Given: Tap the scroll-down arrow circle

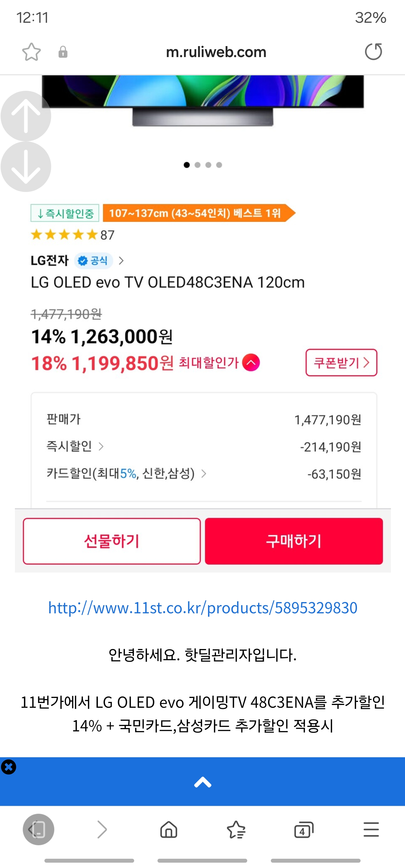Looking at the screenshot, I should pos(26,167).
